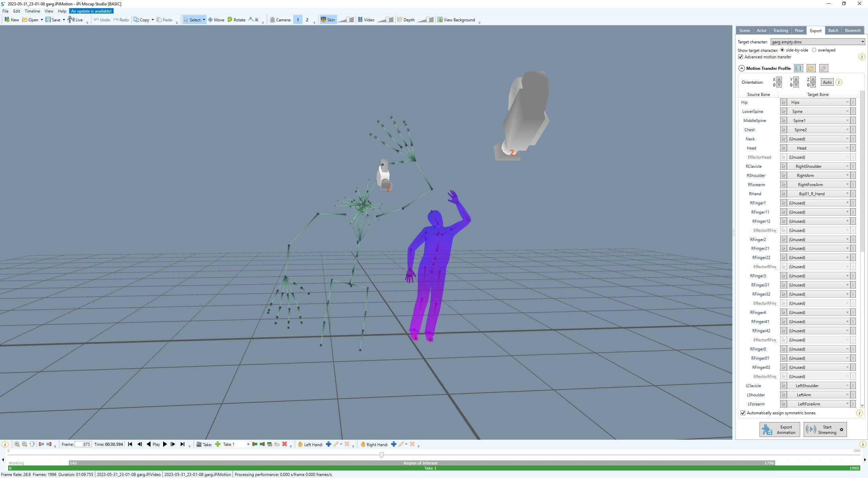Activate the IK tool
Screen dimensions: 868x478
[x=254, y=20]
